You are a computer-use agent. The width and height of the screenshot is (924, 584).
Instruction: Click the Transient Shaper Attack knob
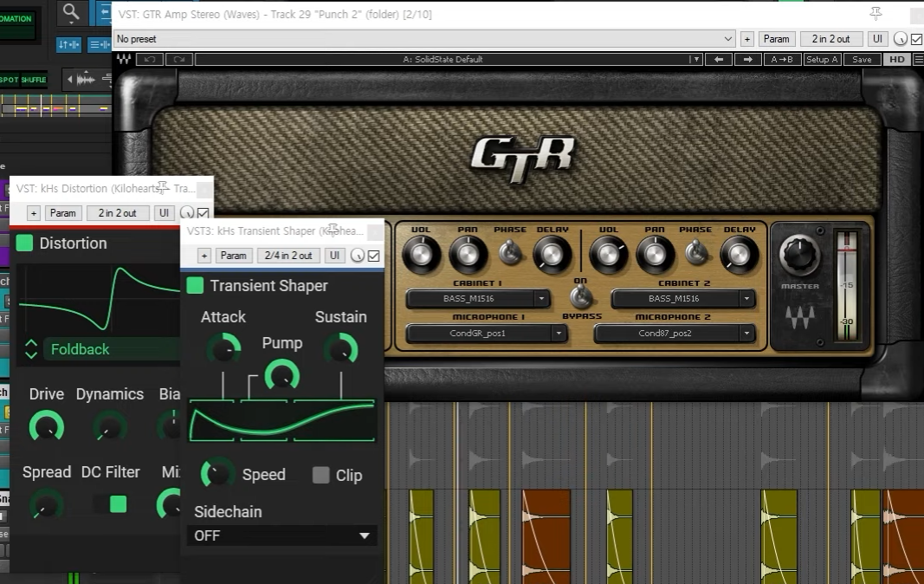click(223, 348)
